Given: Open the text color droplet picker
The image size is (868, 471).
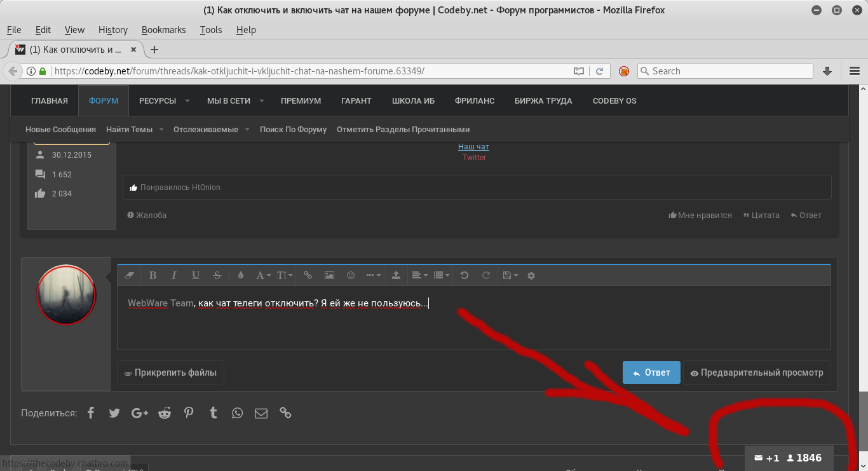Looking at the screenshot, I should point(240,275).
